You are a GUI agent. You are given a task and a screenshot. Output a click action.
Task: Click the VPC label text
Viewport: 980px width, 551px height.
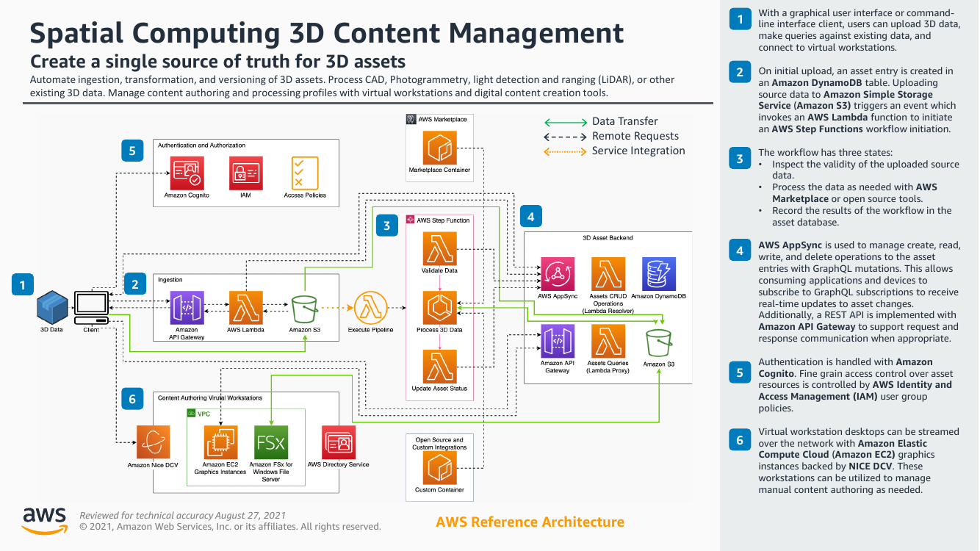pyautogui.click(x=203, y=414)
